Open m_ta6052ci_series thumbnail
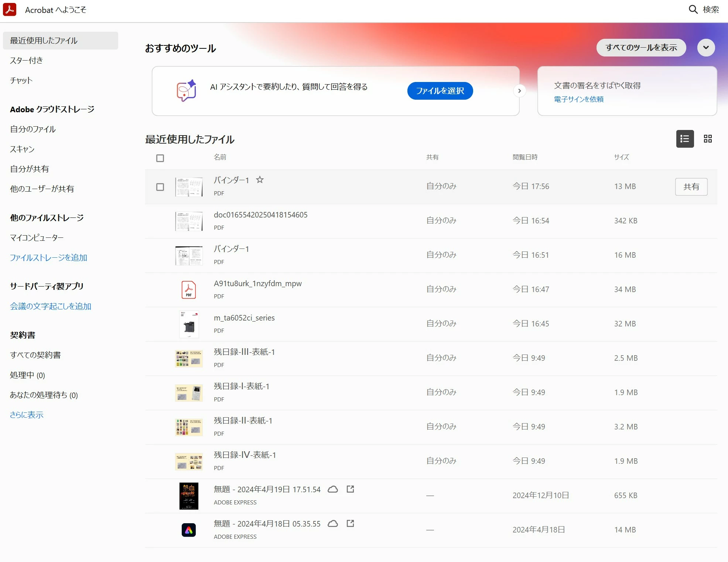 [189, 324]
